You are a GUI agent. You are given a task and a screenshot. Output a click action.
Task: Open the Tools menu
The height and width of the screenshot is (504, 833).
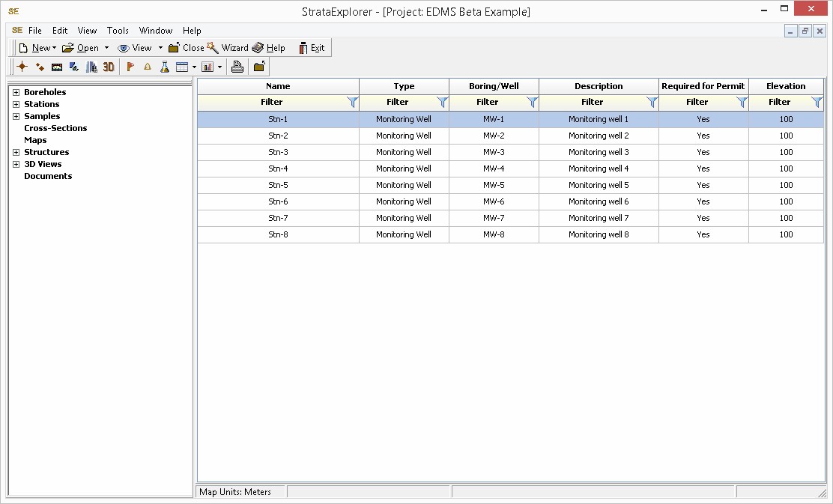(x=118, y=31)
